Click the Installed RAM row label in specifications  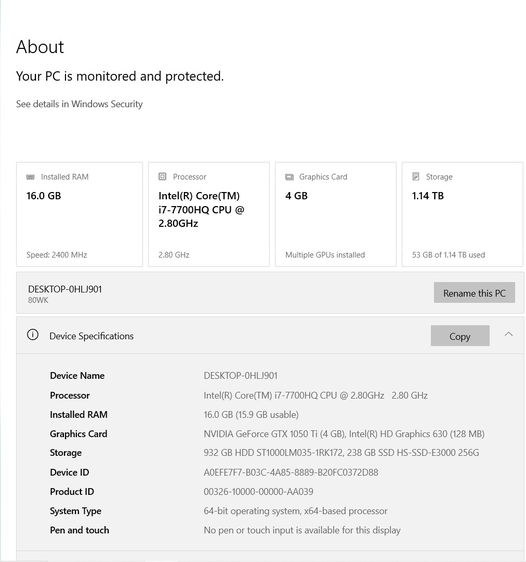click(x=78, y=415)
